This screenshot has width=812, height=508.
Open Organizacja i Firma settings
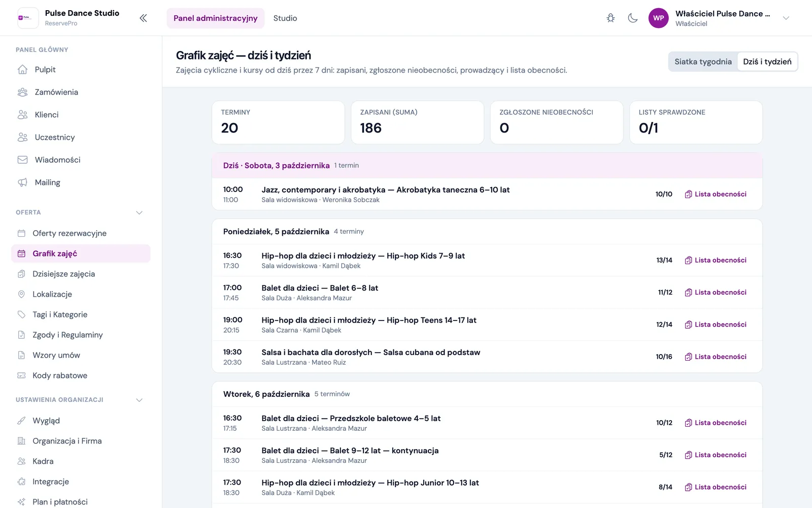(x=81, y=441)
